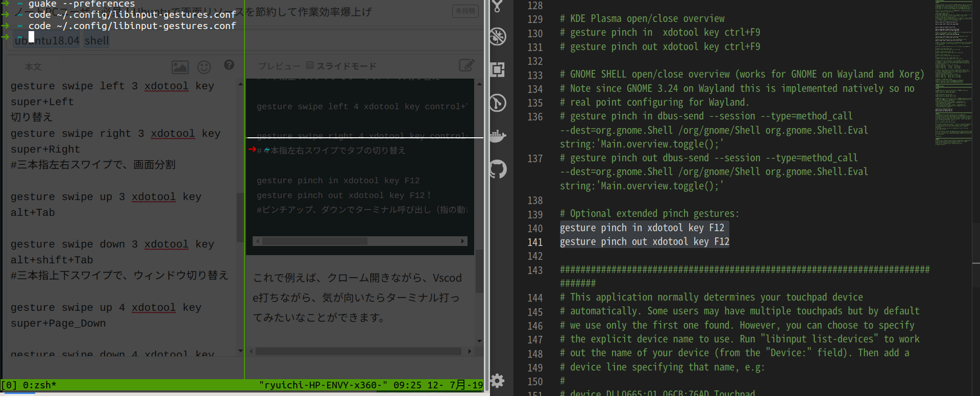Screen dimensions: 980x396
Task: Click '#三本指上下スワイプで、ウィンドウ切り替え' in editor
Action: point(119,276)
